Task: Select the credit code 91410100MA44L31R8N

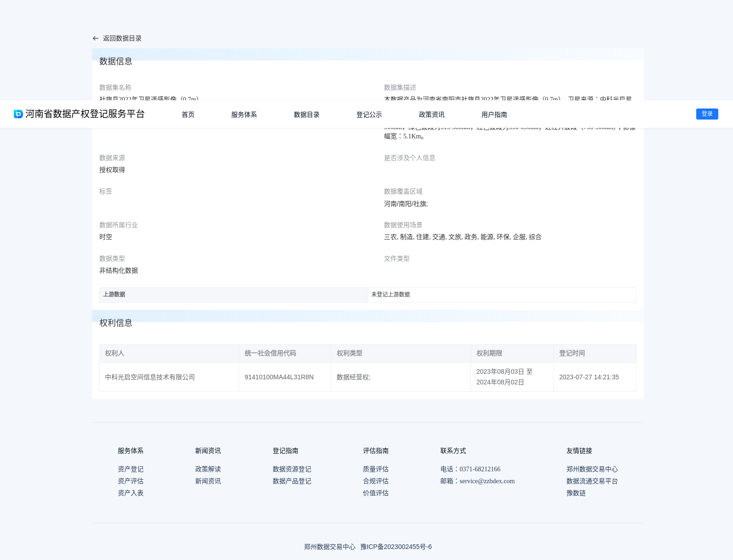Action: [279, 377]
